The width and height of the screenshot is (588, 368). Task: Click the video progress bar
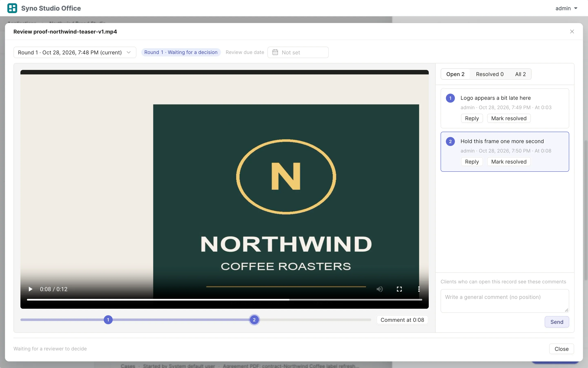point(224,300)
